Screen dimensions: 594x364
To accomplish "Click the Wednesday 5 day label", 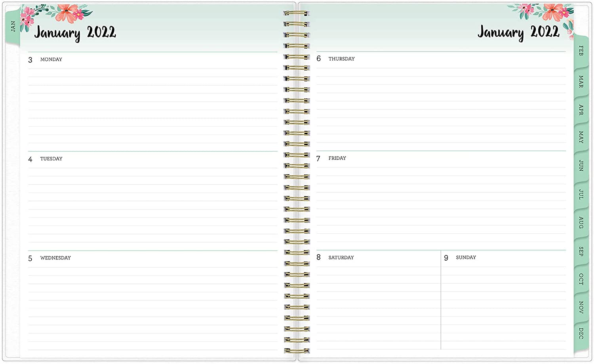I will coord(55,258).
